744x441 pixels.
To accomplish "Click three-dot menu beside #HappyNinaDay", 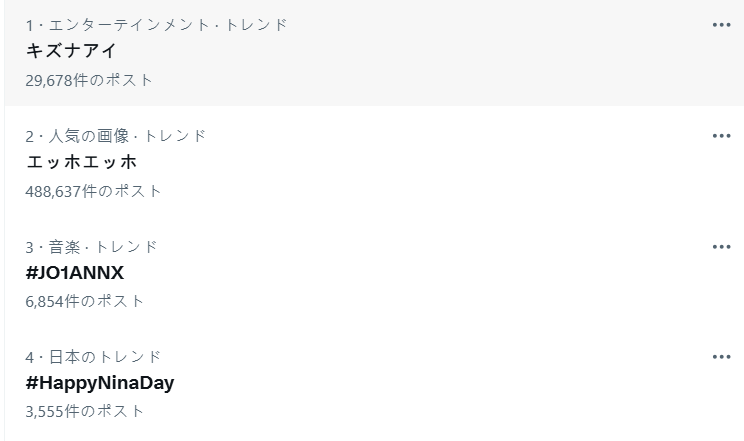I will (722, 357).
